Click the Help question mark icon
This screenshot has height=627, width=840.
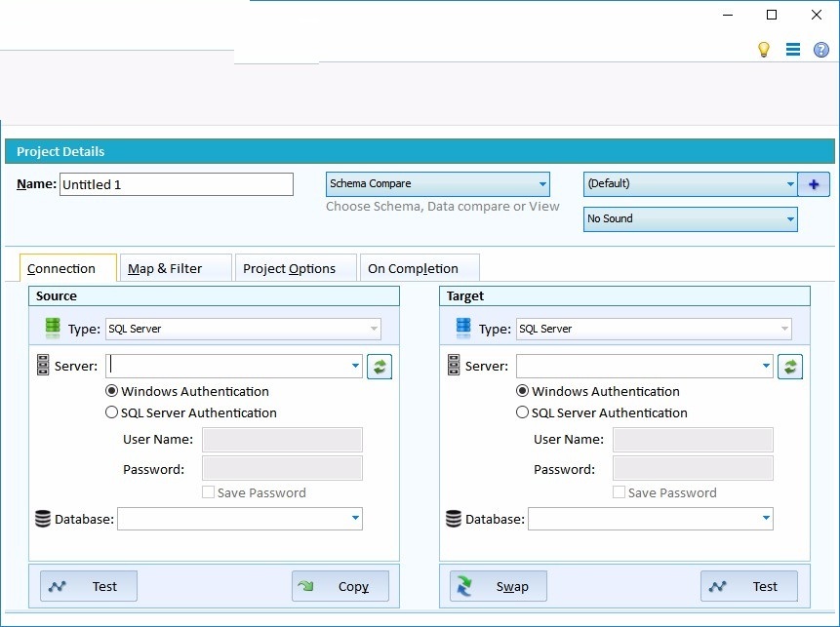pos(820,49)
